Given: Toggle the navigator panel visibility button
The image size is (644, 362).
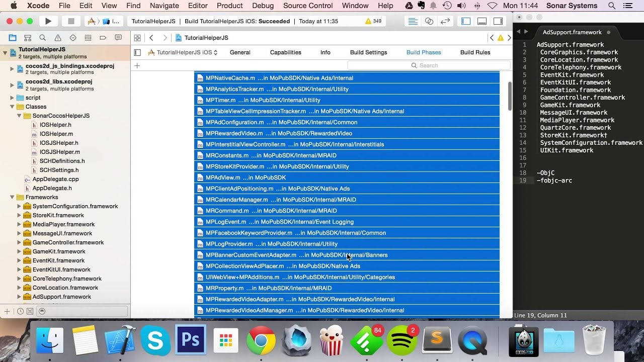Looking at the screenshot, I should pos(465,21).
